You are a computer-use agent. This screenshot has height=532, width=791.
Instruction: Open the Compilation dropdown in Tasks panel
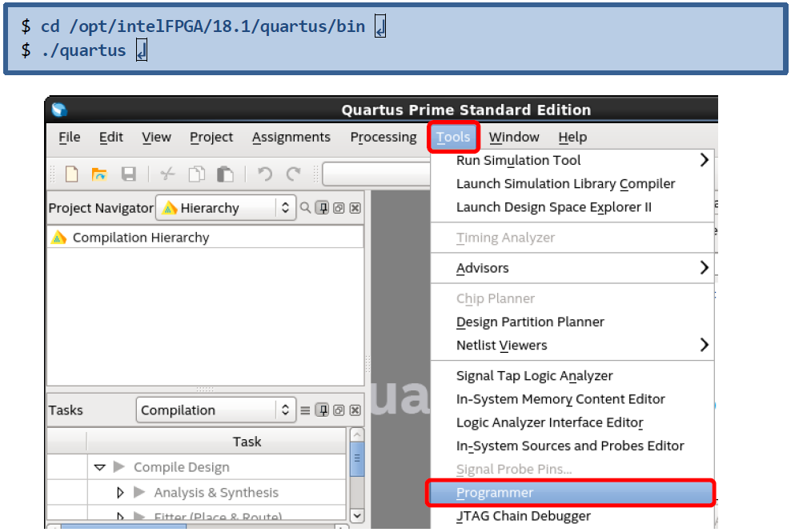click(215, 410)
